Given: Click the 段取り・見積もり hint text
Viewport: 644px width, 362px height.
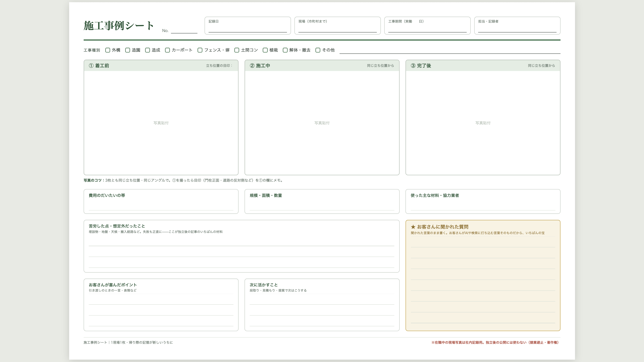Looking at the screenshot, I should pyautogui.click(x=278, y=291).
